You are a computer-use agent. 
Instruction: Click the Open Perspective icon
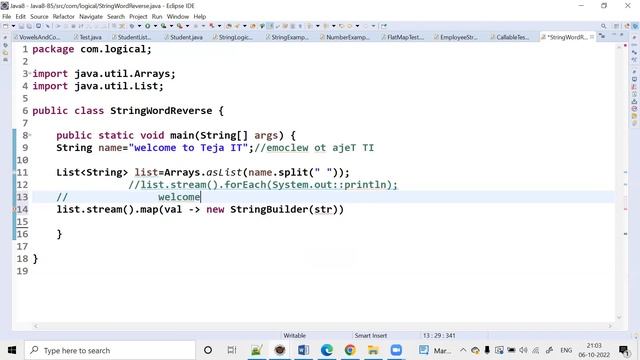pyautogui.click(x=617, y=26)
